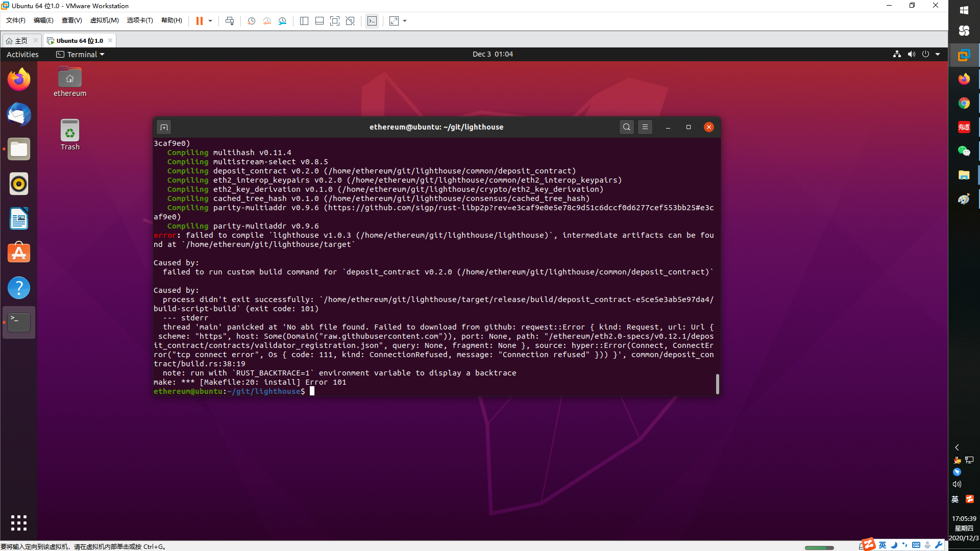
Task: Open the terminal hamburger menu
Action: tap(645, 127)
